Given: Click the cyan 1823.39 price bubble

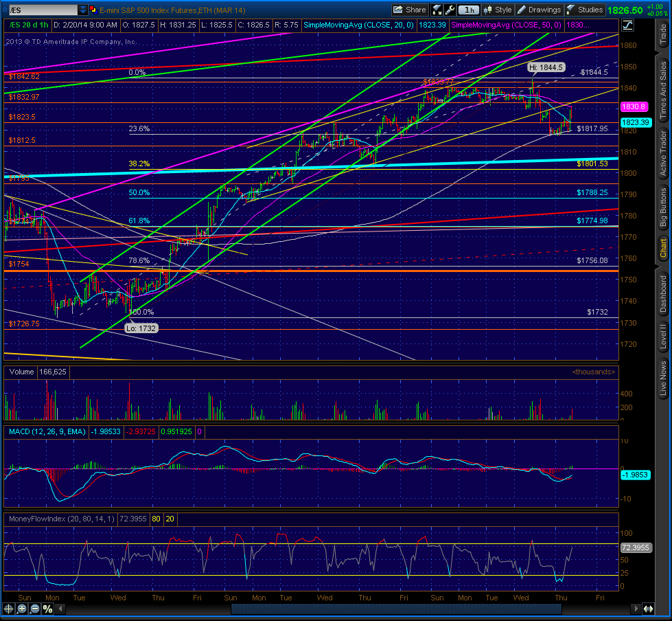Looking at the screenshot, I should (x=636, y=123).
